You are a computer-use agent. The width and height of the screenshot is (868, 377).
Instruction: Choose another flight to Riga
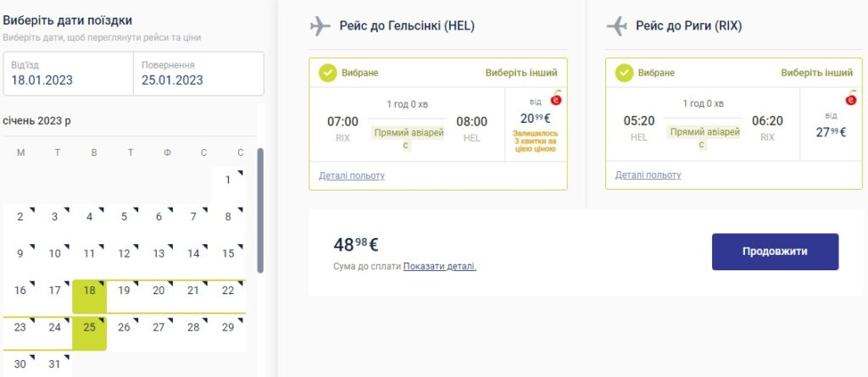click(817, 73)
